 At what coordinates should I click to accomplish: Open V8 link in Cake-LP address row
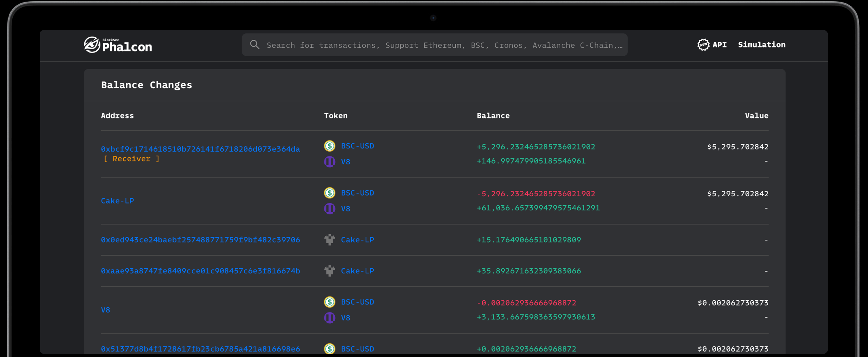[x=345, y=209]
